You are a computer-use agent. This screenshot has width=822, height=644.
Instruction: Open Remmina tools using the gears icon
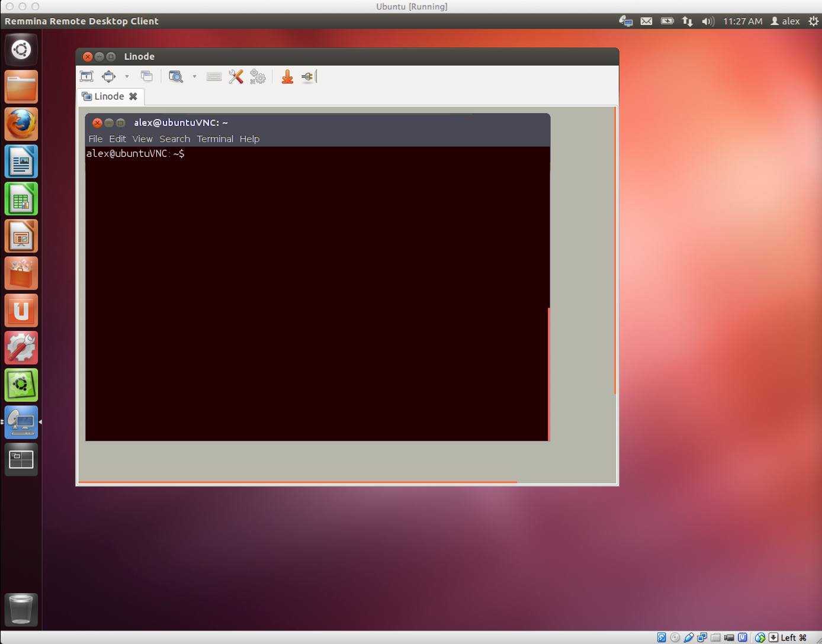pyautogui.click(x=258, y=76)
